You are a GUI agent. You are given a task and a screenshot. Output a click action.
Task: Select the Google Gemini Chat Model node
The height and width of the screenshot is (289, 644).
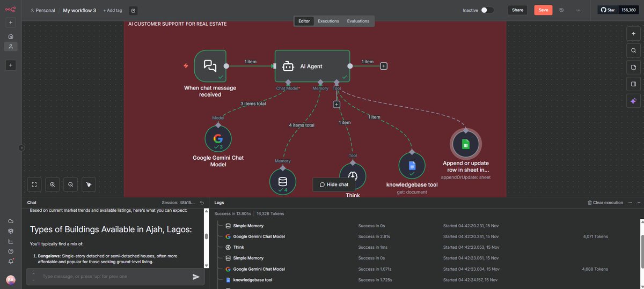tap(218, 139)
